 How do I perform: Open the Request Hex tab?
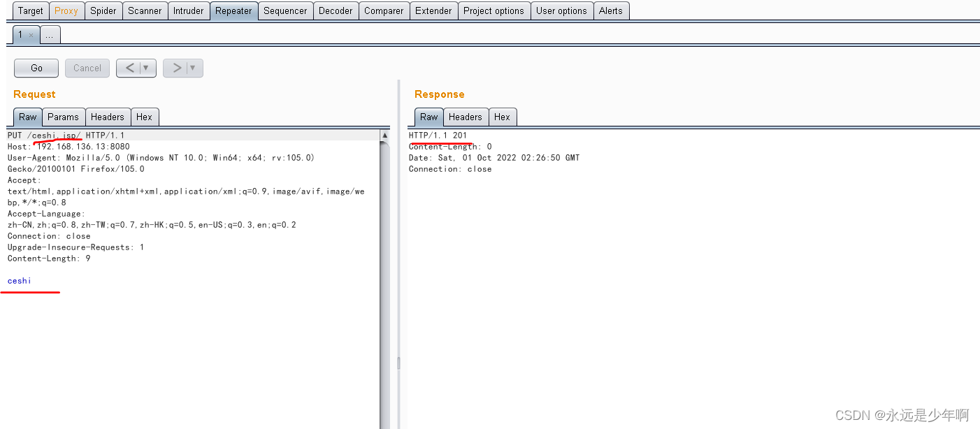[145, 117]
